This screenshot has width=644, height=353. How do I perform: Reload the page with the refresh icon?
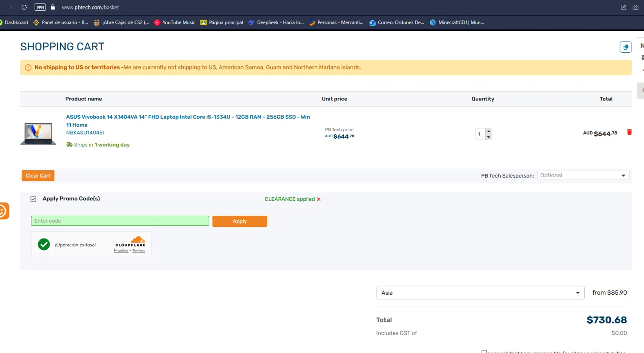(x=24, y=7)
